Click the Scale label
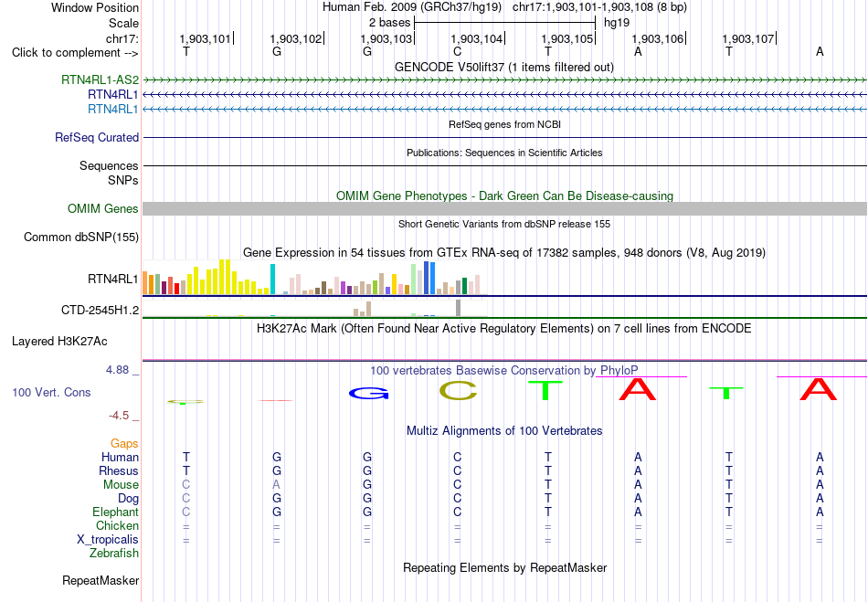The width and height of the screenshot is (868, 602). click(x=123, y=23)
